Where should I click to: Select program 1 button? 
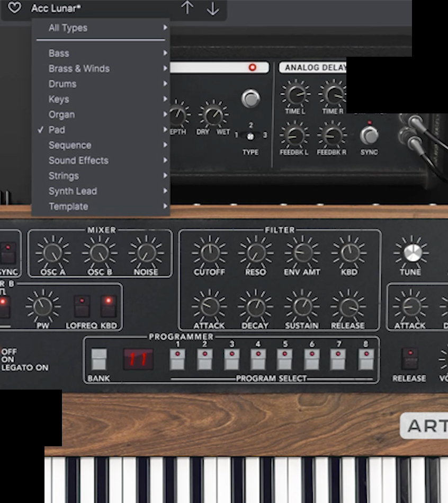point(177,359)
